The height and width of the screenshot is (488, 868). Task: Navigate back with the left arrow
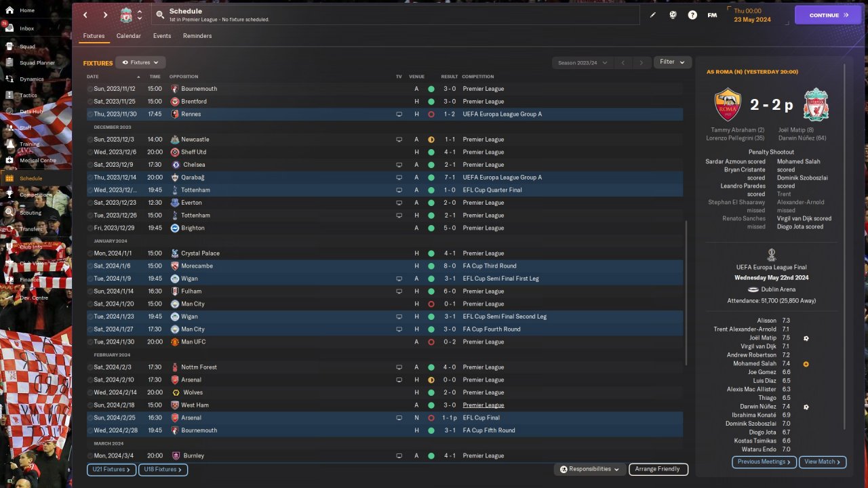pos(85,15)
